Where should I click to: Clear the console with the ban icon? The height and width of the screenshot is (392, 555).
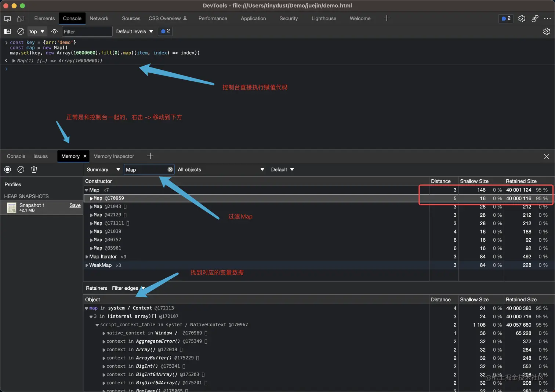(x=21, y=32)
